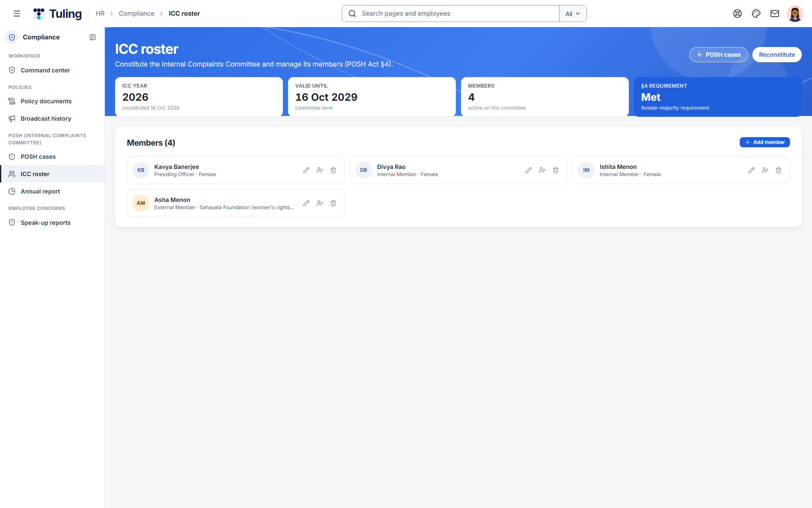
Task: Open Speak-up reports page
Action: pos(52,223)
